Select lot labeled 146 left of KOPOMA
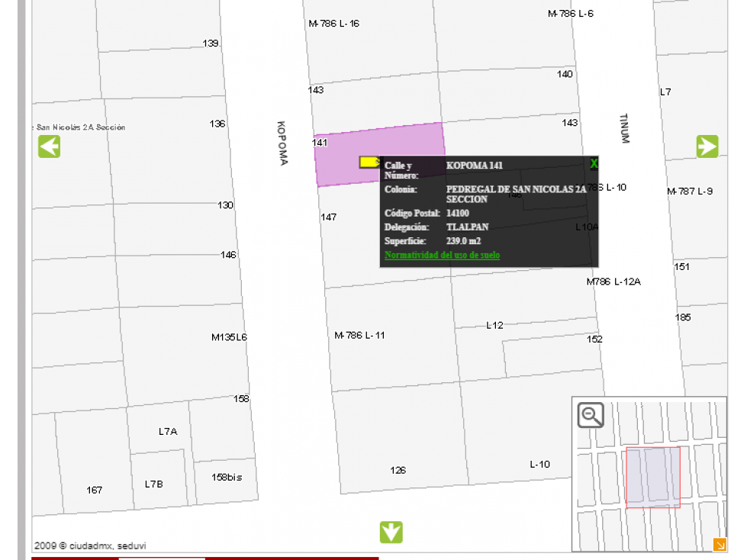747x560 pixels. click(x=228, y=255)
